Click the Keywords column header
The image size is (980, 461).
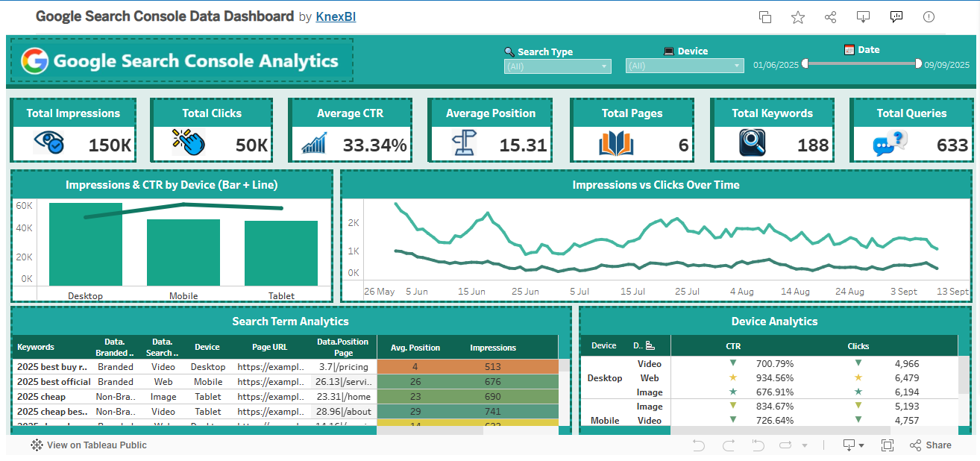[x=36, y=348]
